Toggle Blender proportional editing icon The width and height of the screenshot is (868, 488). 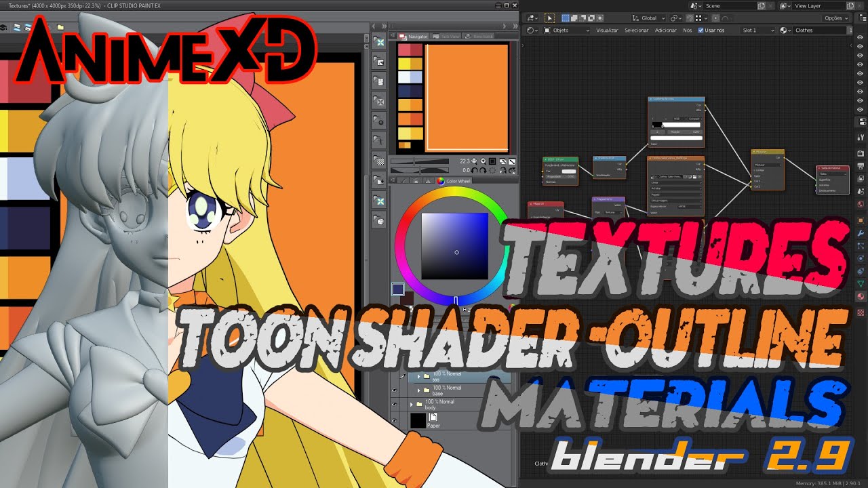tap(715, 18)
